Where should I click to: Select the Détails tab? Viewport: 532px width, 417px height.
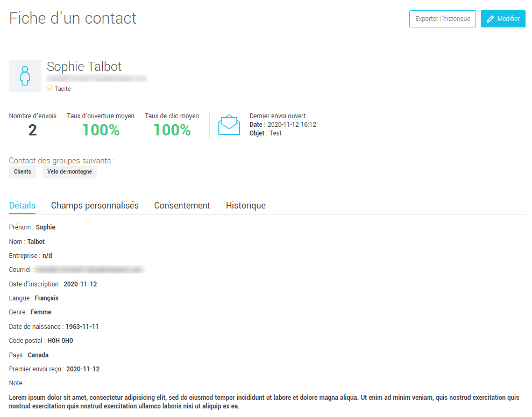pos(22,205)
